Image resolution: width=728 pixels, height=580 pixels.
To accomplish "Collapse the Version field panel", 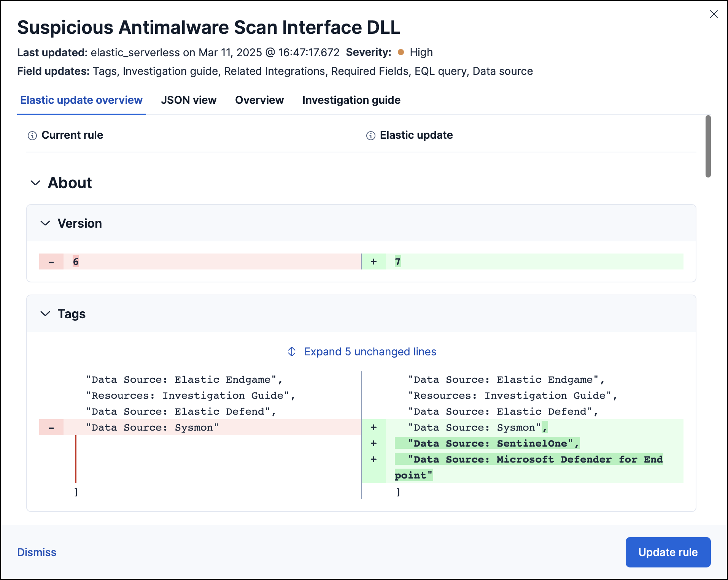I will 45,223.
